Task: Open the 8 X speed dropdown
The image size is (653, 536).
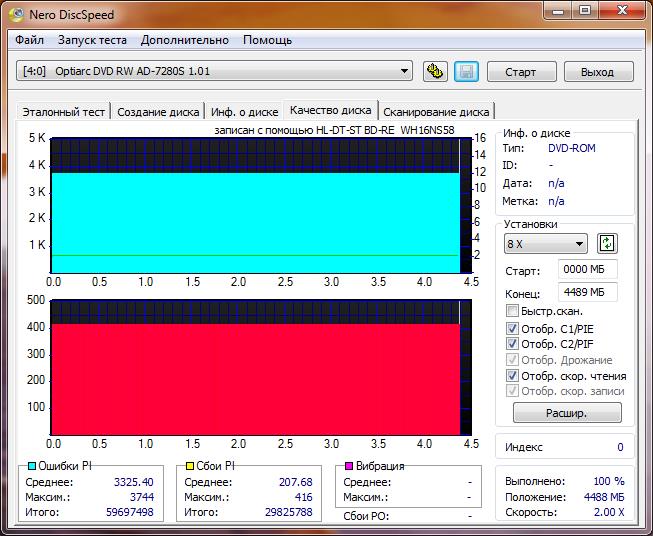Action: click(x=580, y=244)
